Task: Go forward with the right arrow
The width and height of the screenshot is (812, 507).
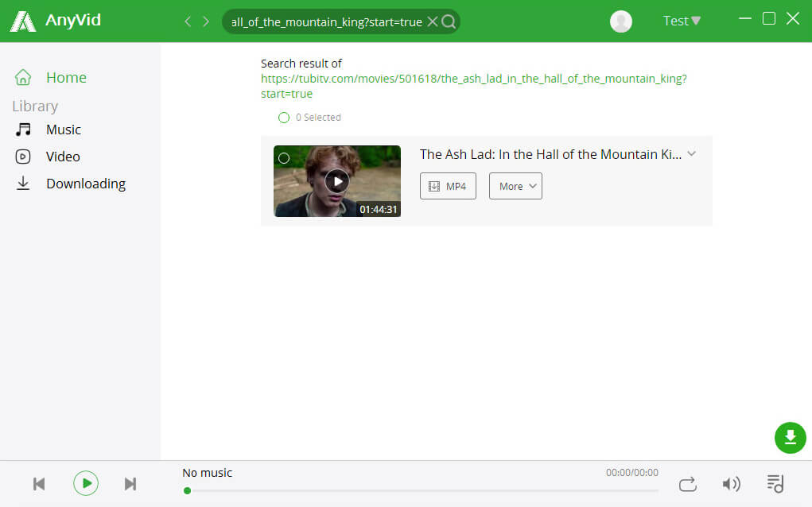Action: click(x=206, y=21)
